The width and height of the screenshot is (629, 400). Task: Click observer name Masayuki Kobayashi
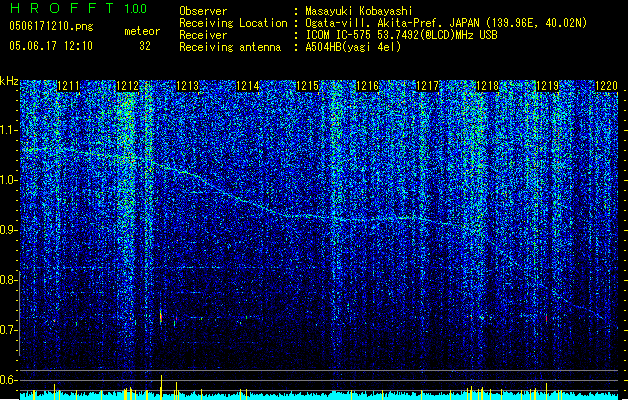(358, 11)
